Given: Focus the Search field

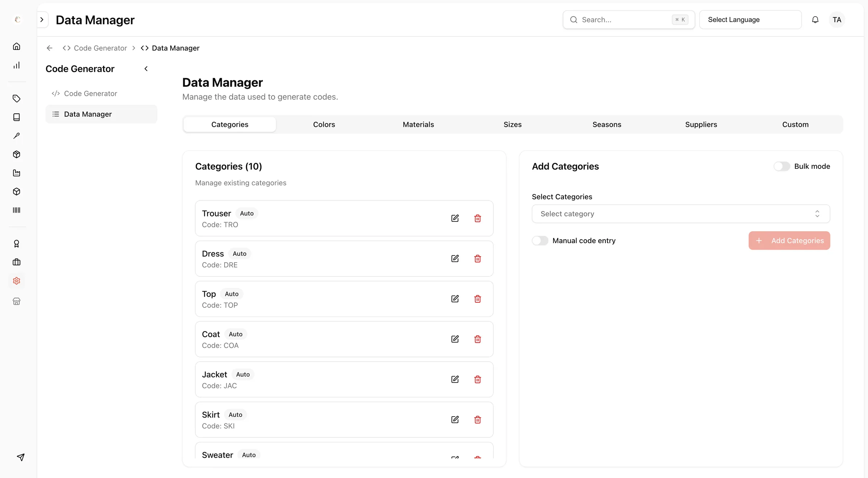Looking at the screenshot, I should pos(629,20).
